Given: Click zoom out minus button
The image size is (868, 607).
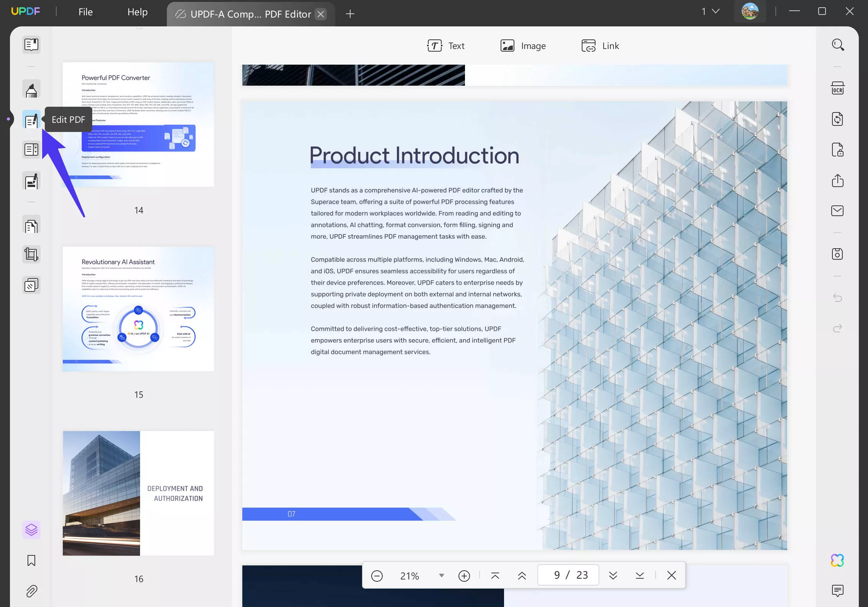Looking at the screenshot, I should [377, 575].
